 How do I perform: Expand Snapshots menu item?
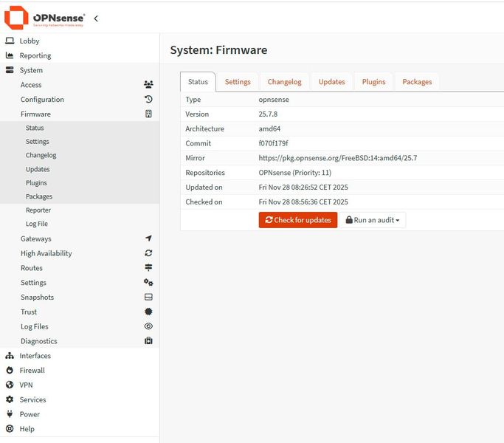click(x=80, y=297)
